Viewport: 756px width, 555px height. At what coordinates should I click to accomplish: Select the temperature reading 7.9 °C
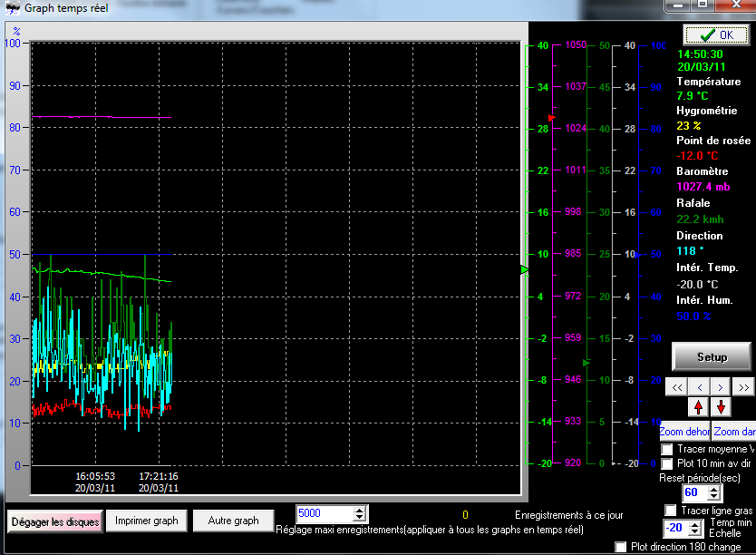(x=693, y=95)
